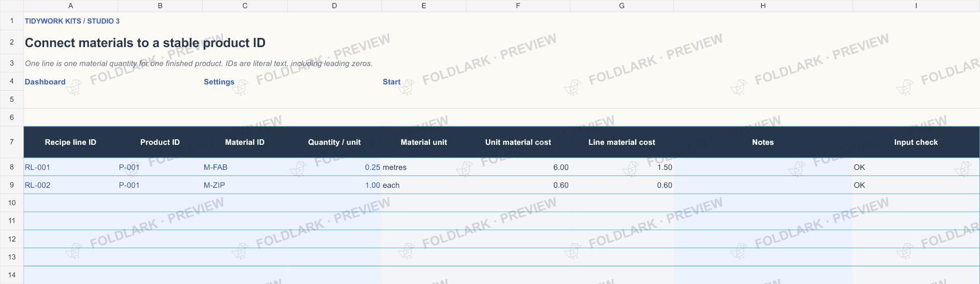The width and height of the screenshot is (980, 284).
Task: Select the Recipe line ID header cell
Action: pos(71,142)
